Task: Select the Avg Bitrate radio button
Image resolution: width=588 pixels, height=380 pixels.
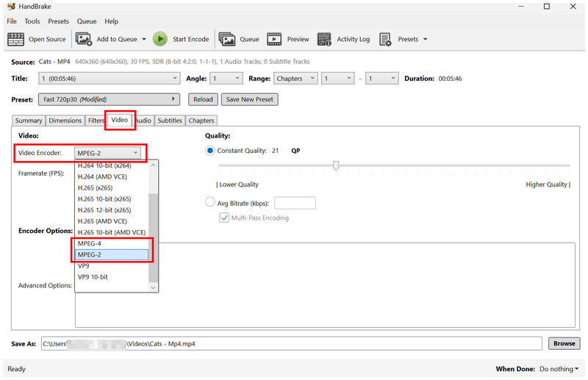Action: (x=210, y=202)
